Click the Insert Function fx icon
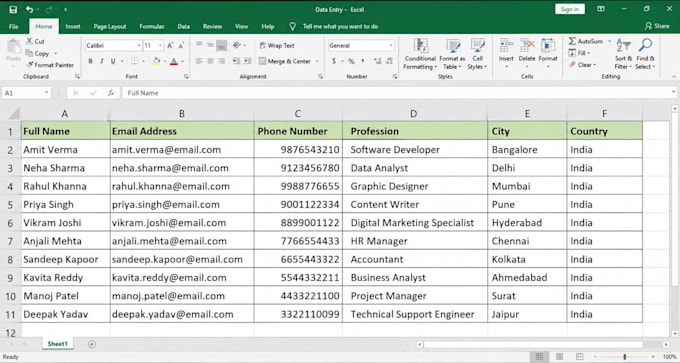680x363 pixels. coord(111,93)
